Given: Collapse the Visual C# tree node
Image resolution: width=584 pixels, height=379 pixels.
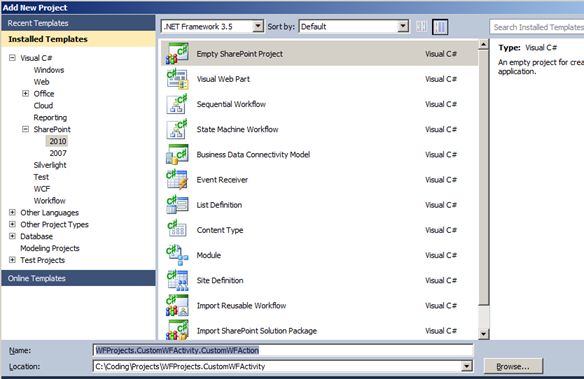Looking at the screenshot, I should tap(12, 58).
